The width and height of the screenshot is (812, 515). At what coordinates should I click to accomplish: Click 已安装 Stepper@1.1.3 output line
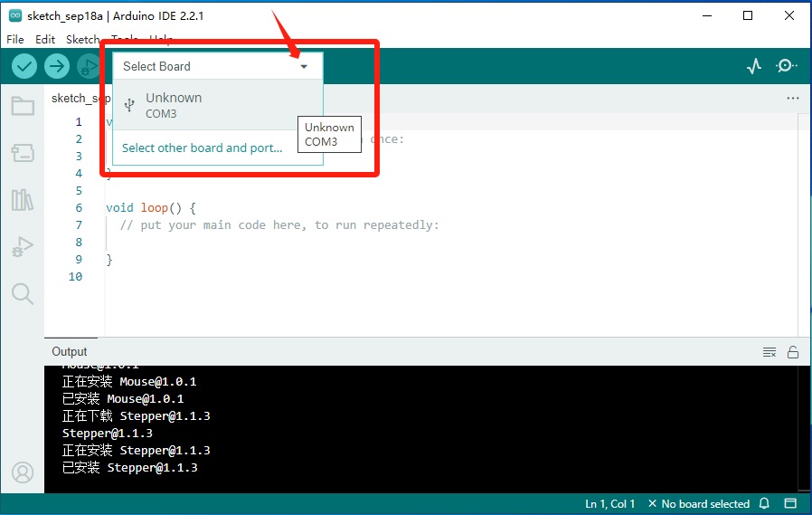[x=130, y=468]
